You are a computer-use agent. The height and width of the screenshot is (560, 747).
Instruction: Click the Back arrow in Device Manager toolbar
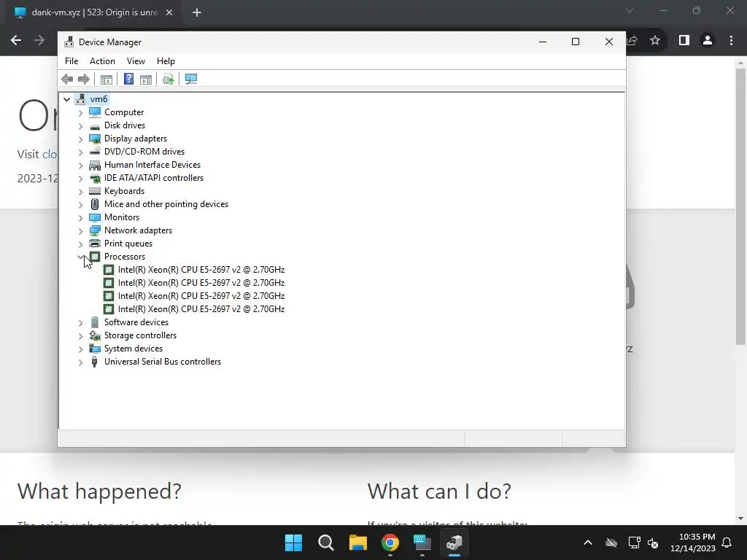click(x=67, y=79)
